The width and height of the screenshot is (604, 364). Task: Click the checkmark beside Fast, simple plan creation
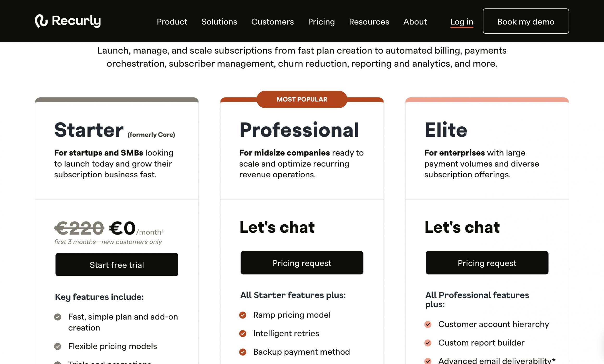pos(58,317)
